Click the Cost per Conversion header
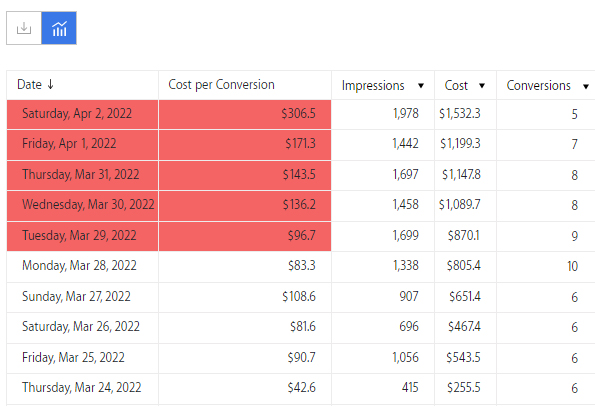The image size is (595, 416). [x=221, y=85]
